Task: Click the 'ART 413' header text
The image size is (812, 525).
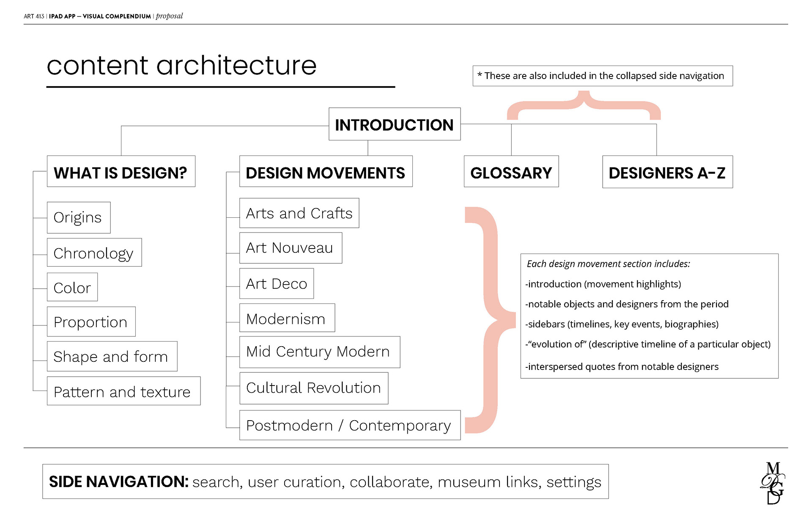Action: [x=34, y=16]
